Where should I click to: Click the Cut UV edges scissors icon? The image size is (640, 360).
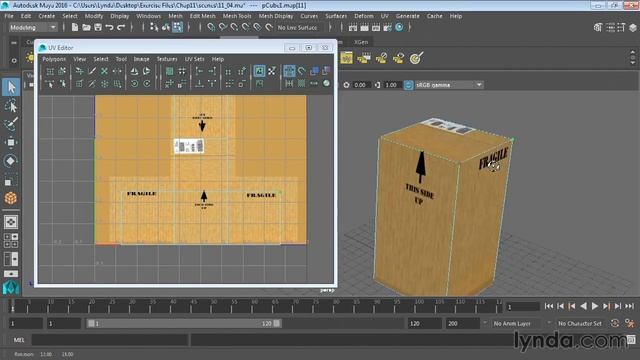coord(92,71)
